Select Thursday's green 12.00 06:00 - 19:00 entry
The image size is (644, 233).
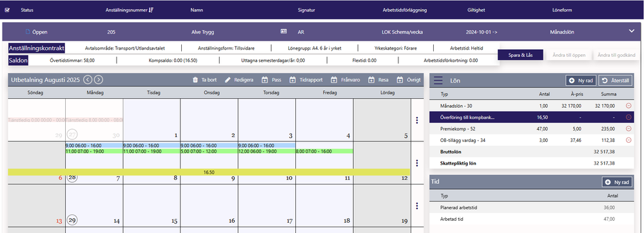[266, 151]
